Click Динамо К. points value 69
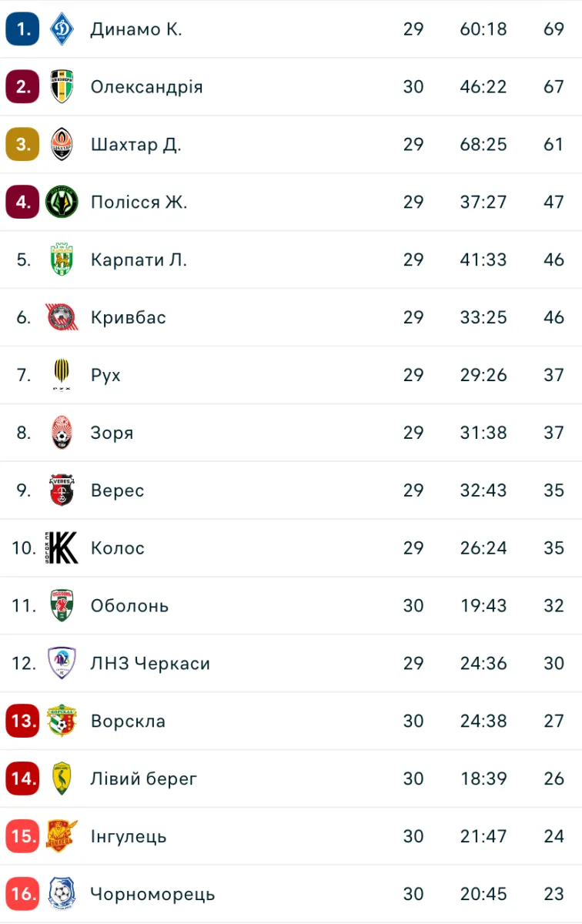 554,29
